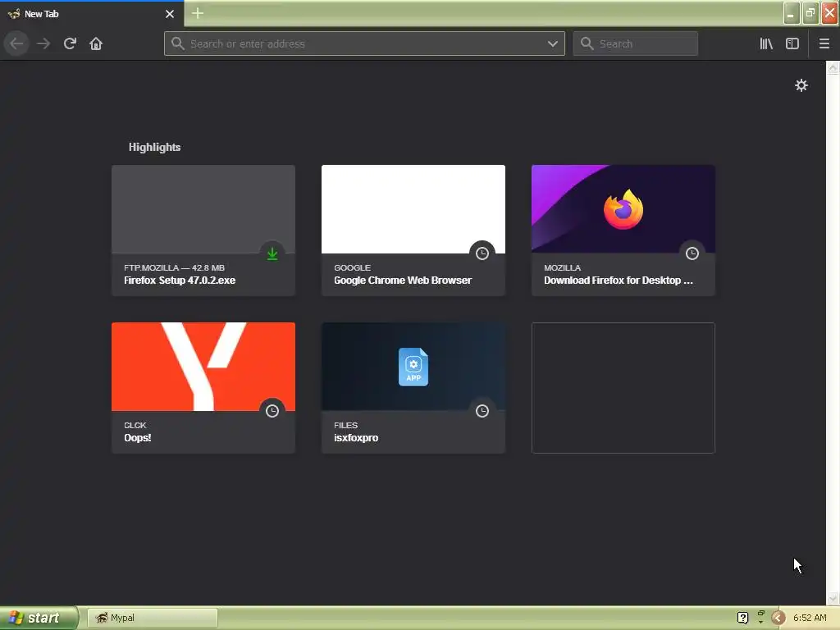Click the forward navigation arrow
This screenshot has height=630, width=840.
pos(43,43)
